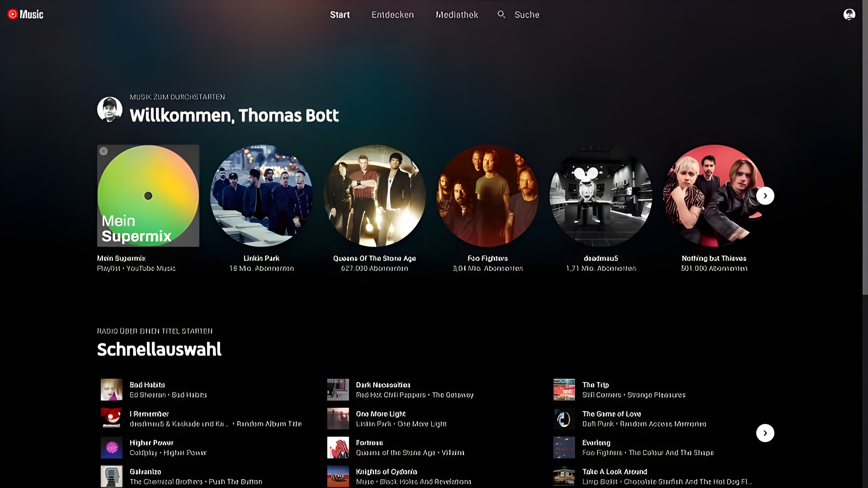Open the Entdecken tab

click(392, 14)
